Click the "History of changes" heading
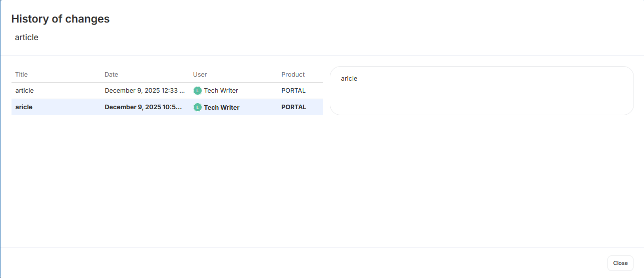644x278 pixels. [61, 19]
